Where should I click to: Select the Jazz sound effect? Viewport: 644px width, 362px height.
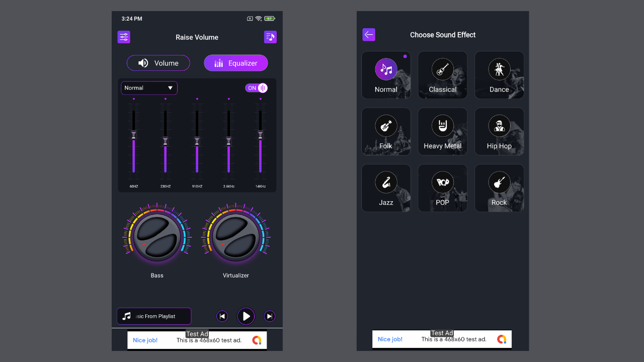tap(386, 188)
